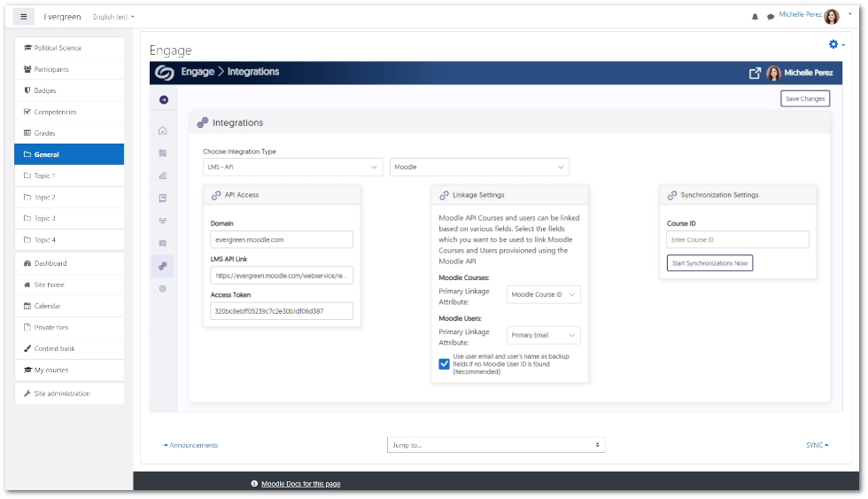Click Michelle Perez avatar in Moodle header
The width and height of the screenshot is (868, 499).
point(832,17)
